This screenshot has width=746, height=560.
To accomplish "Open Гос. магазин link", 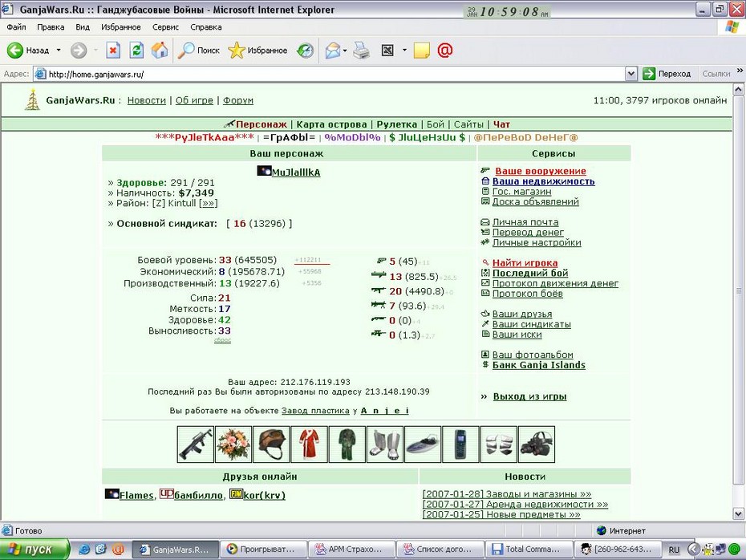I will (522, 191).
